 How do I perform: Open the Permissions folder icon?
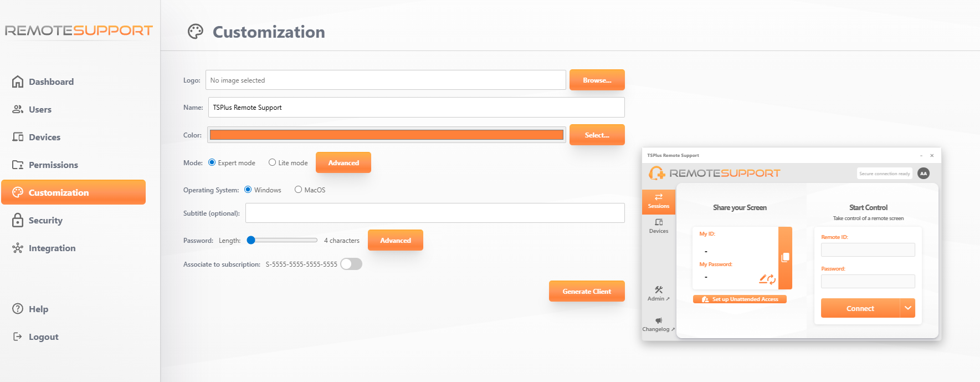(18, 165)
